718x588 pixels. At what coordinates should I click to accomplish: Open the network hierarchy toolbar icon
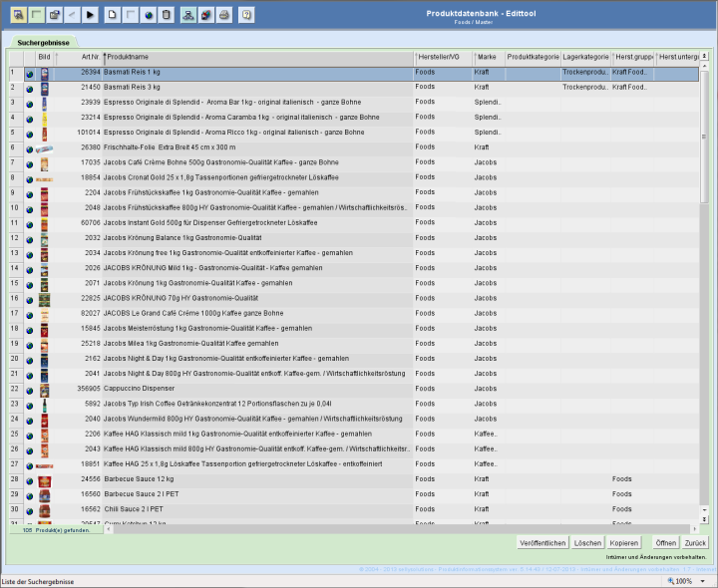[x=187, y=15]
